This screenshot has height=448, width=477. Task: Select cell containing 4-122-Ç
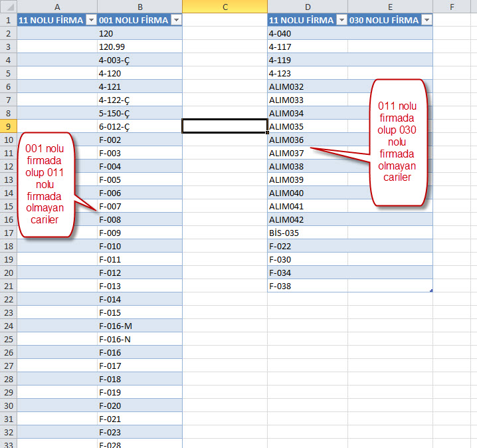pyautogui.click(x=140, y=100)
